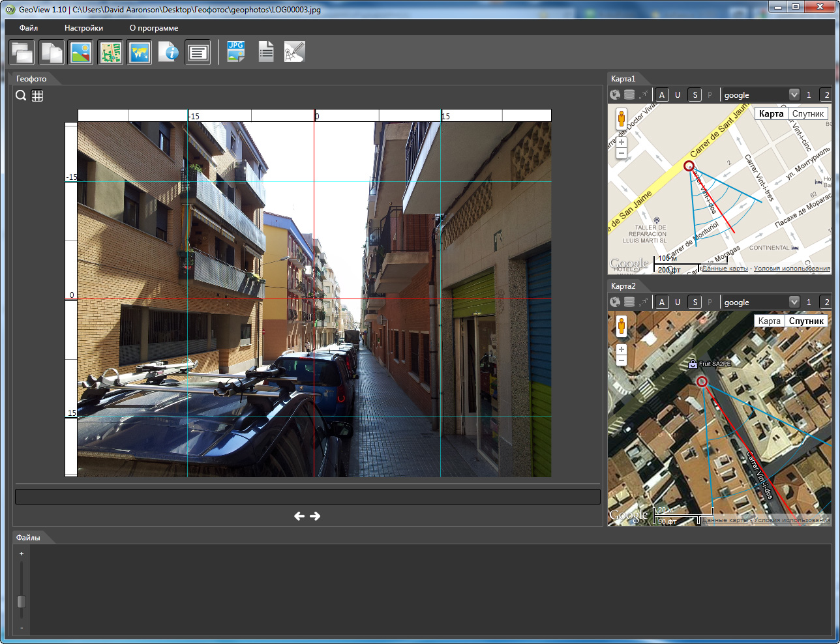Image resolution: width=840 pixels, height=644 pixels.
Task: Go to next photo with right arrow
Action: click(315, 516)
